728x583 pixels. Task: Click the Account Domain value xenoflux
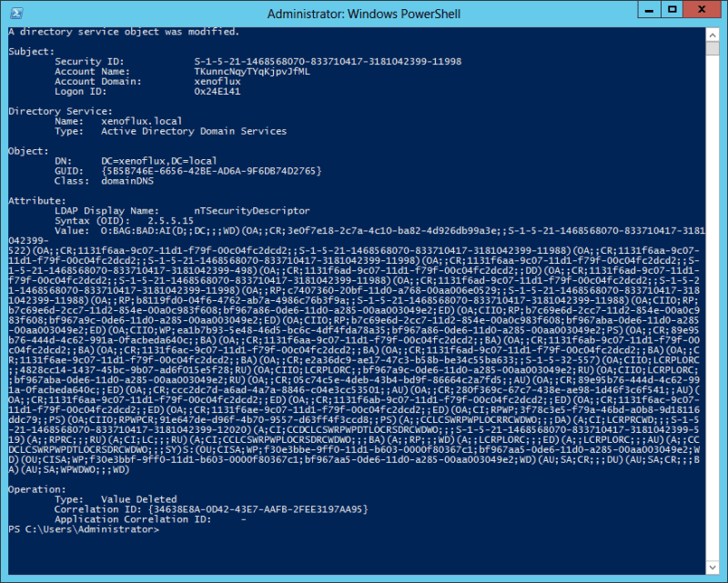point(217,81)
